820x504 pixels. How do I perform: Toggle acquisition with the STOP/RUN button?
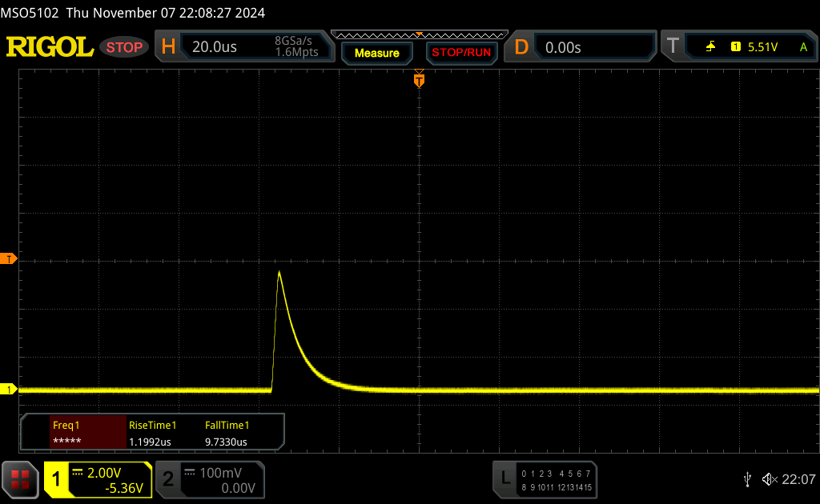coord(460,53)
